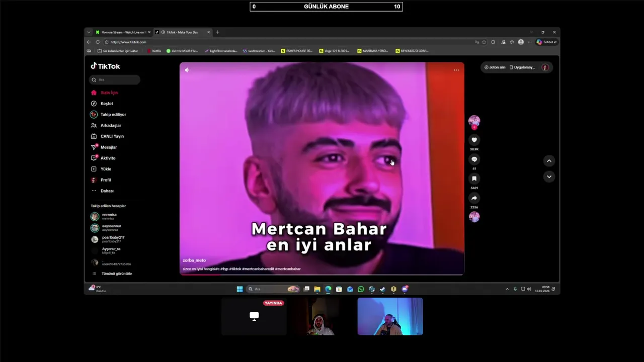Image resolution: width=644 pixels, height=362 pixels.
Task: Open Aktivite notifications
Action: coord(104,158)
